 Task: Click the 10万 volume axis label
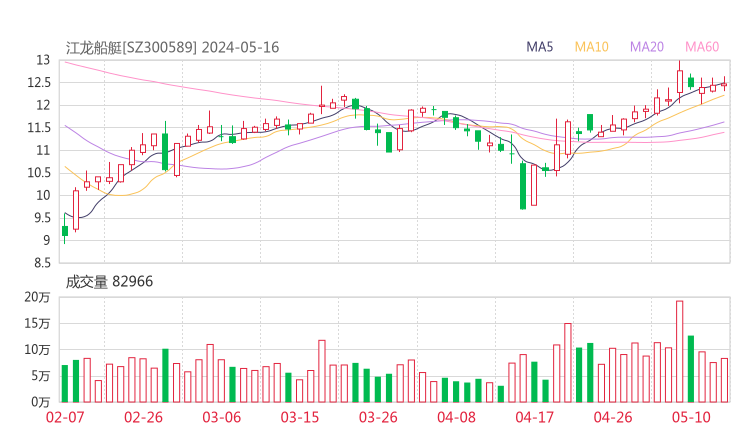pos(37,350)
